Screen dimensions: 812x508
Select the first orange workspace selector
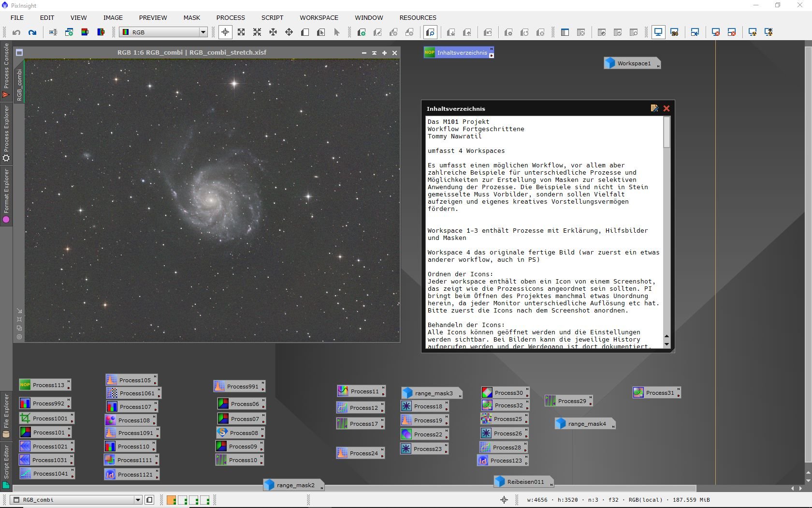pyautogui.click(x=171, y=500)
